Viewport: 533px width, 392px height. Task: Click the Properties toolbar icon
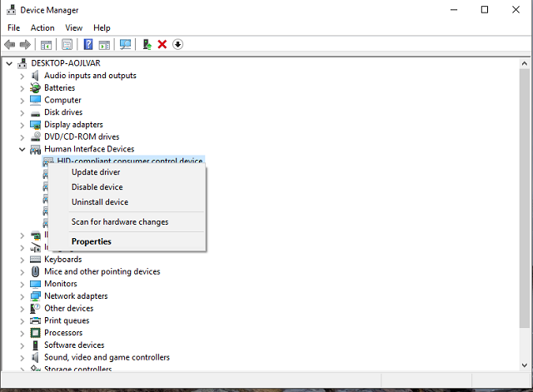67,44
